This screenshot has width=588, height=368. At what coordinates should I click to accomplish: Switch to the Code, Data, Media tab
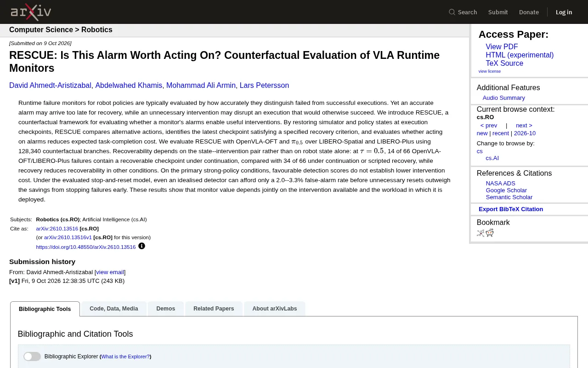point(114,309)
